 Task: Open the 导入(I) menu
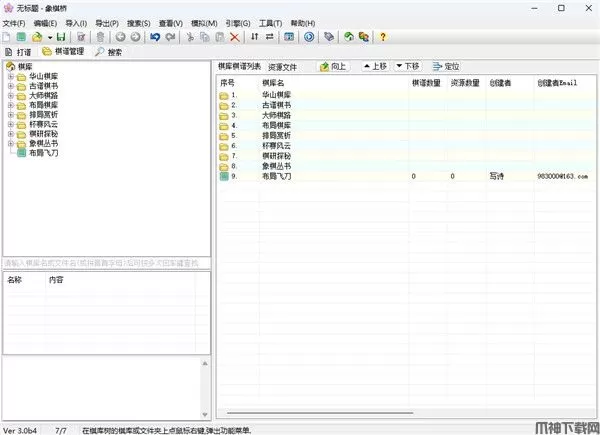click(76, 23)
